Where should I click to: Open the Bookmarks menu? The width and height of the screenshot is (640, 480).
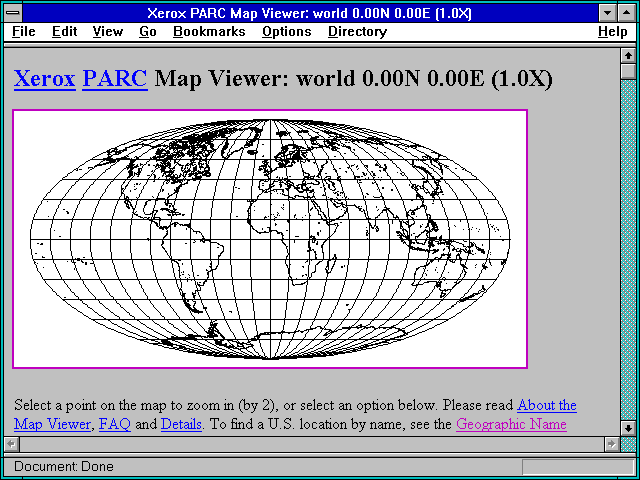209,31
